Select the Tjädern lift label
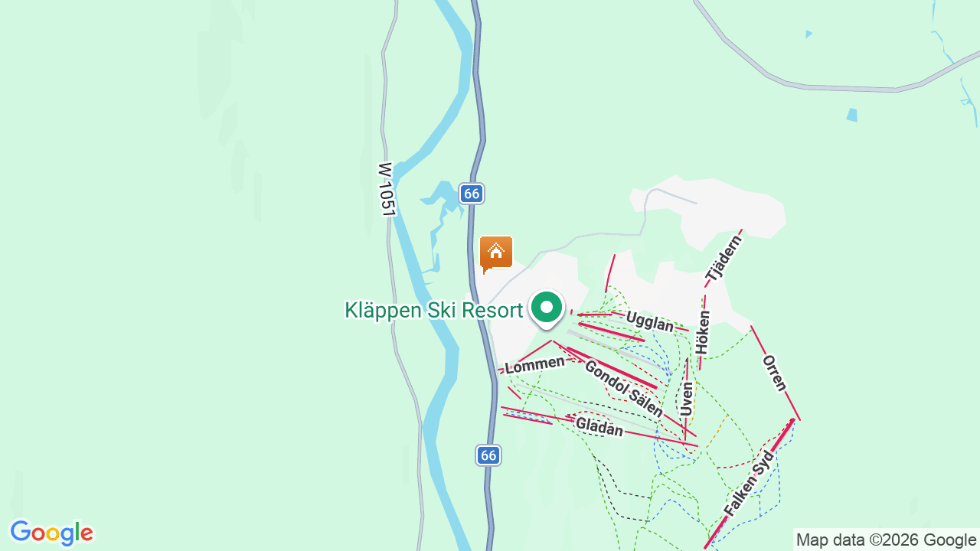 click(724, 258)
